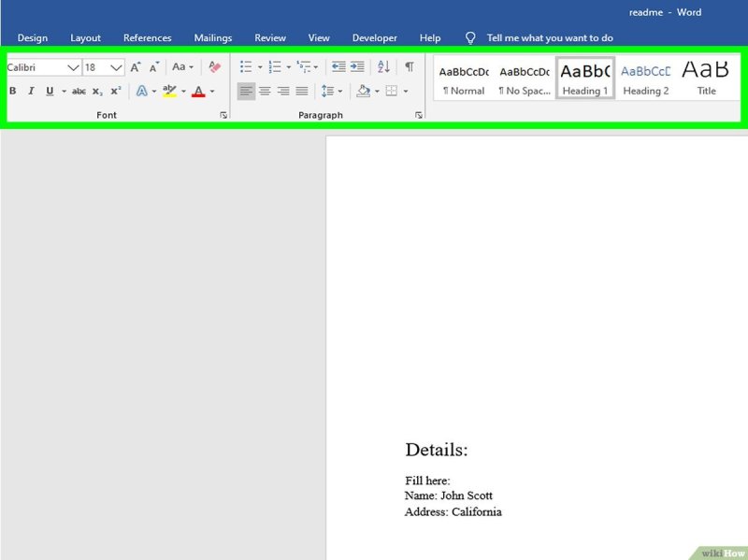Create a multilevel list

tap(303, 66)
